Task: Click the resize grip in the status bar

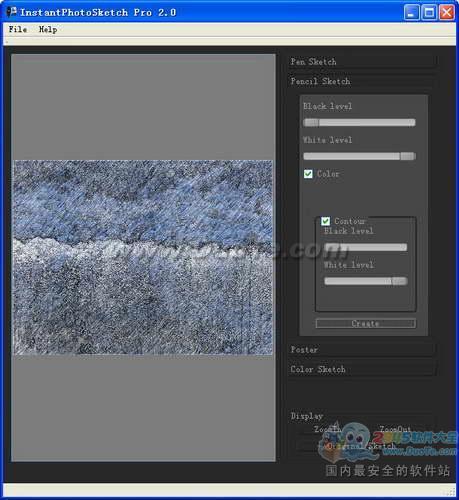Action: 451,492
